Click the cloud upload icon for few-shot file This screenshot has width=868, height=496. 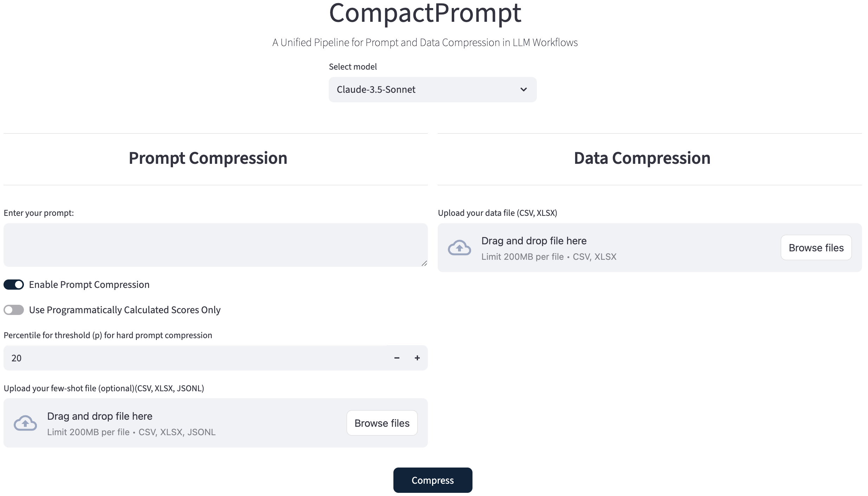pos(25,423)
